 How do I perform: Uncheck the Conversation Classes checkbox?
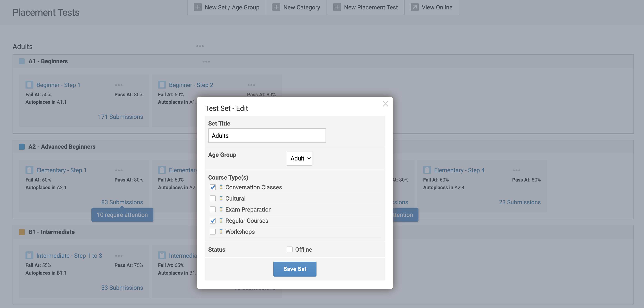[213, 187]
